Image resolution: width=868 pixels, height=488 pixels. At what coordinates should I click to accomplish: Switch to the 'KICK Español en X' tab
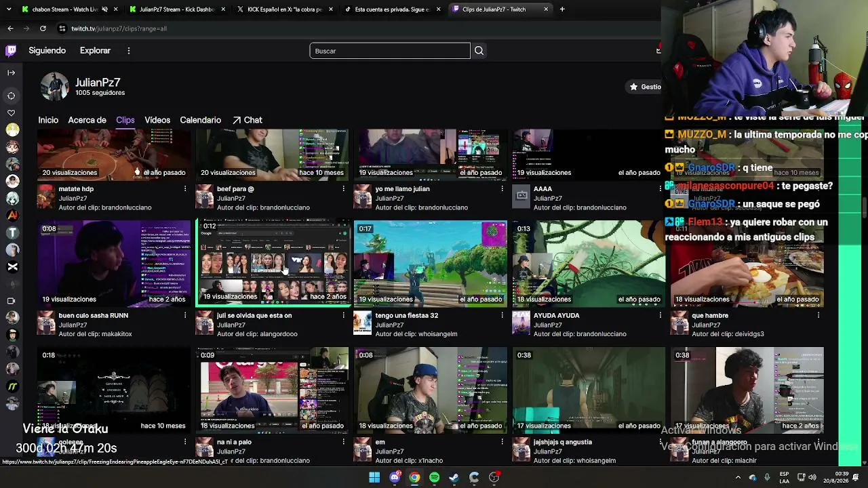tap(284, 9)
